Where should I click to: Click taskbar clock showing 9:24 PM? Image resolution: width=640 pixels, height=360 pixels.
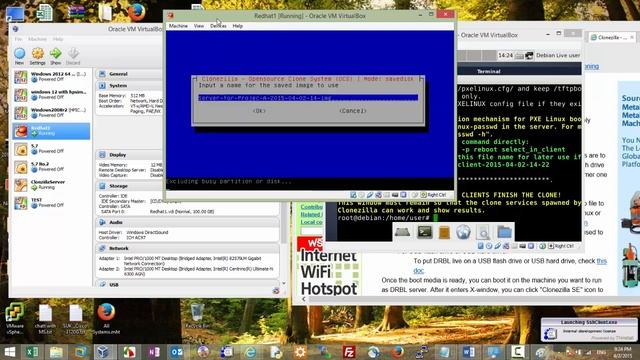point(623,352)
